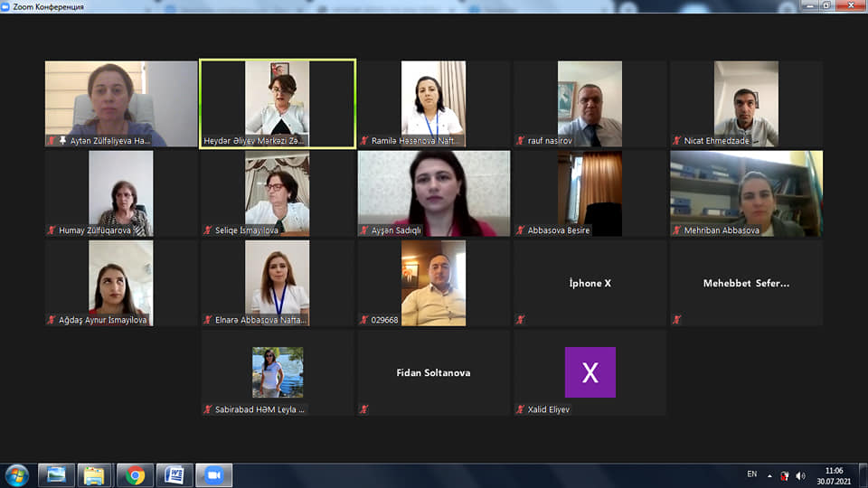Click muted mic icon beside Nicat Ehmedzade

(x=676, y=141)
